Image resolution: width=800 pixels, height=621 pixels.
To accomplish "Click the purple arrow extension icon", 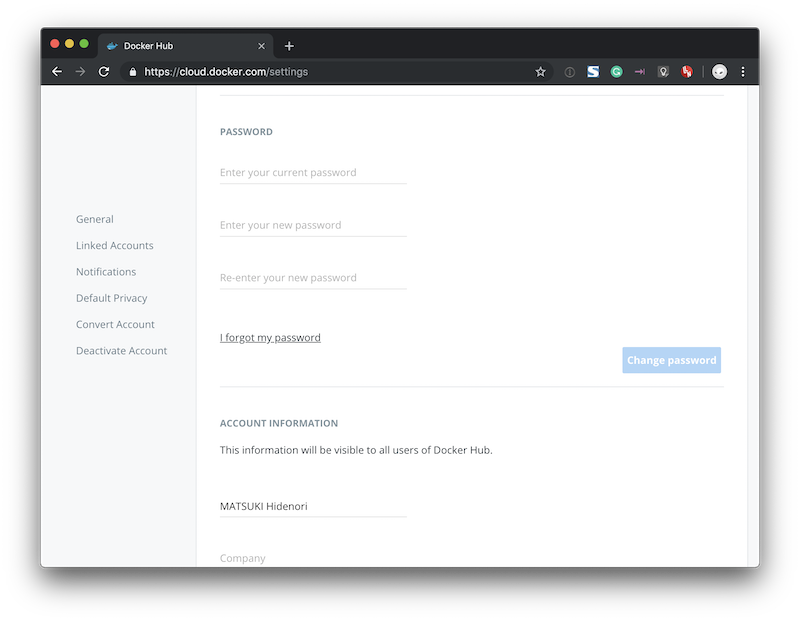I will (640, 72).
